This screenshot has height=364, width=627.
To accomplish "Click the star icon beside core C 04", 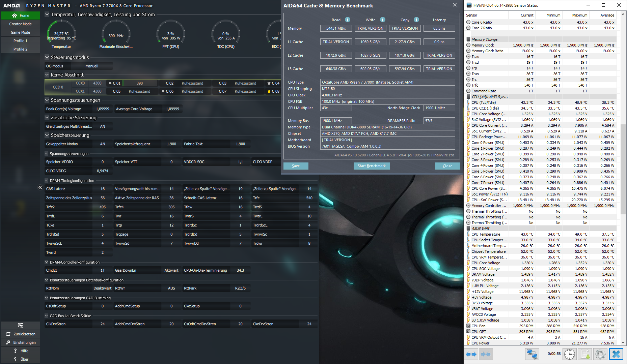I will [269, 83].
